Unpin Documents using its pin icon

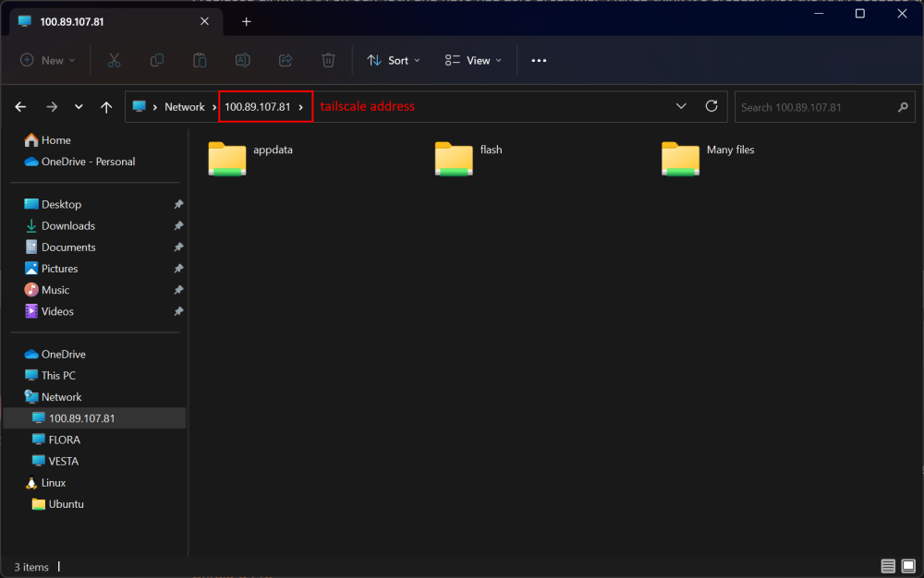[x=178, y=247]
